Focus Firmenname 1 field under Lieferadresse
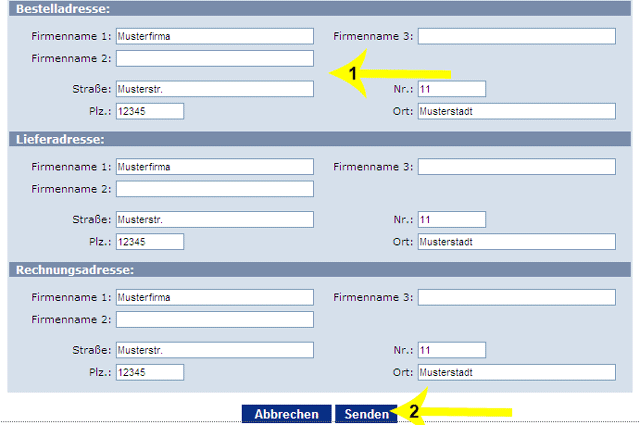 215,167
